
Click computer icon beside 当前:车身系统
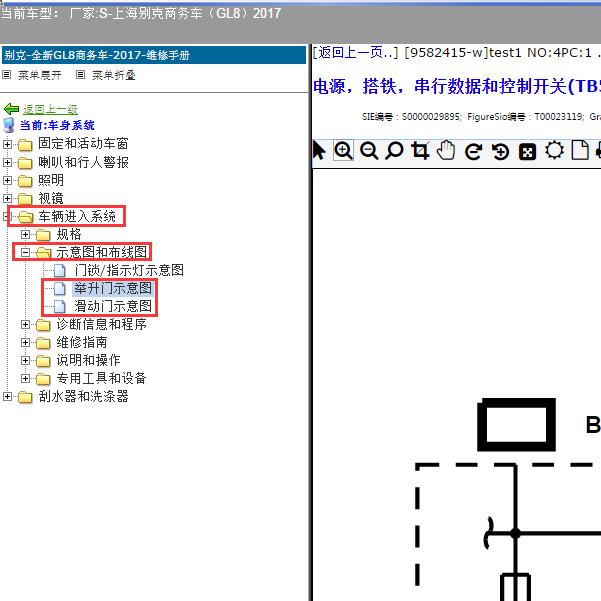tap(9, 125)
